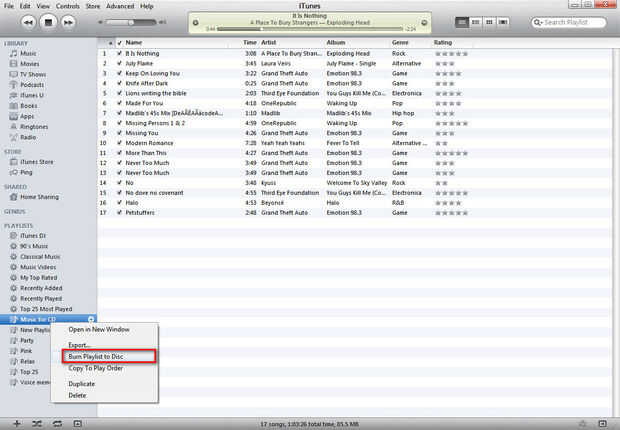
Task: Select the song Lions writing the bible
Action: click(x=156, y=93)
